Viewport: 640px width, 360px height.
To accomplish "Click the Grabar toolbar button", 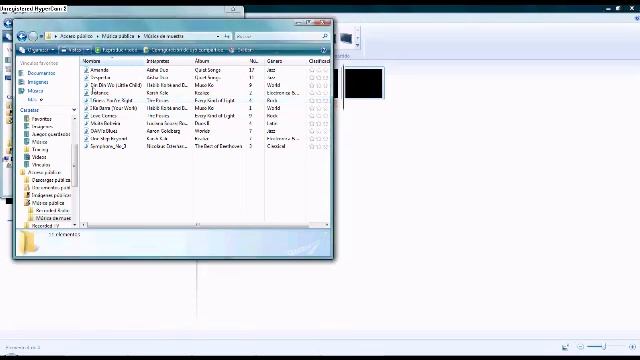I will pyautogui.click(x=241, y=50).
